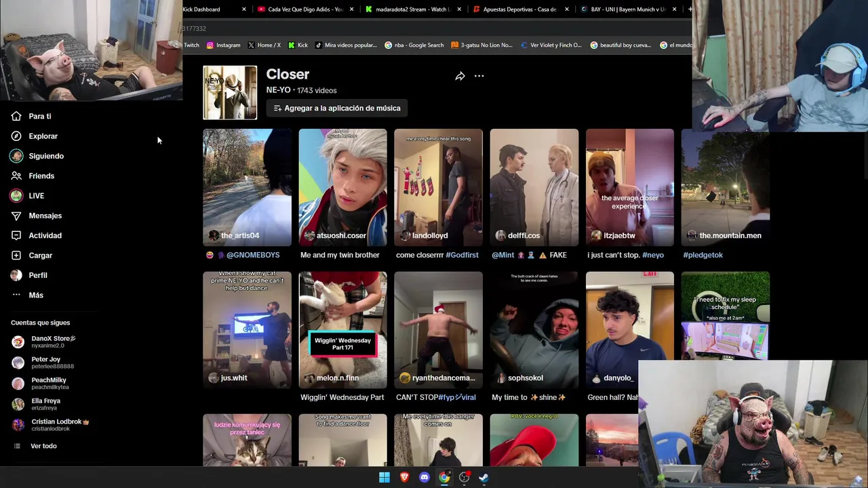Switch to Cada Vez Que Digo Adiós tab
The width and height of the screenshot is (868, 488).
click(x=305, y=9)
